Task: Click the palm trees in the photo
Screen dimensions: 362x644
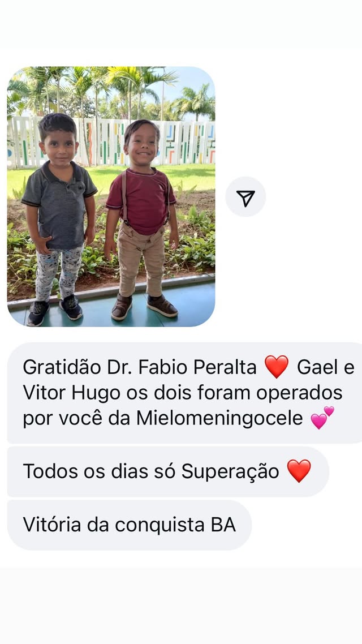Action: click(111, 91)
